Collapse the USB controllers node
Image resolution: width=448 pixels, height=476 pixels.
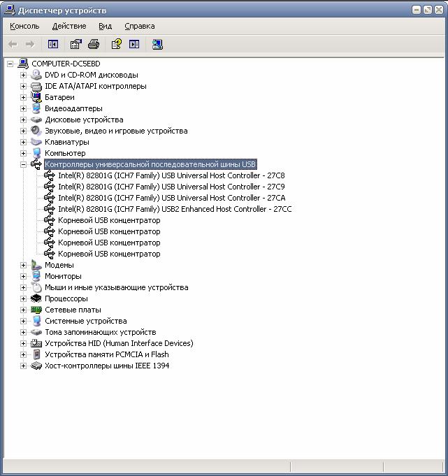(23, 164)
